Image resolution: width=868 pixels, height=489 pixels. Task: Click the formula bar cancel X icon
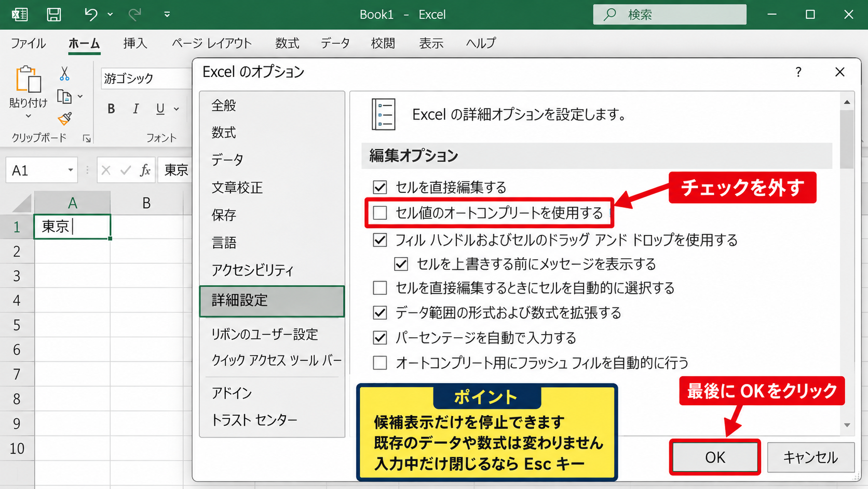pos(106,170)
